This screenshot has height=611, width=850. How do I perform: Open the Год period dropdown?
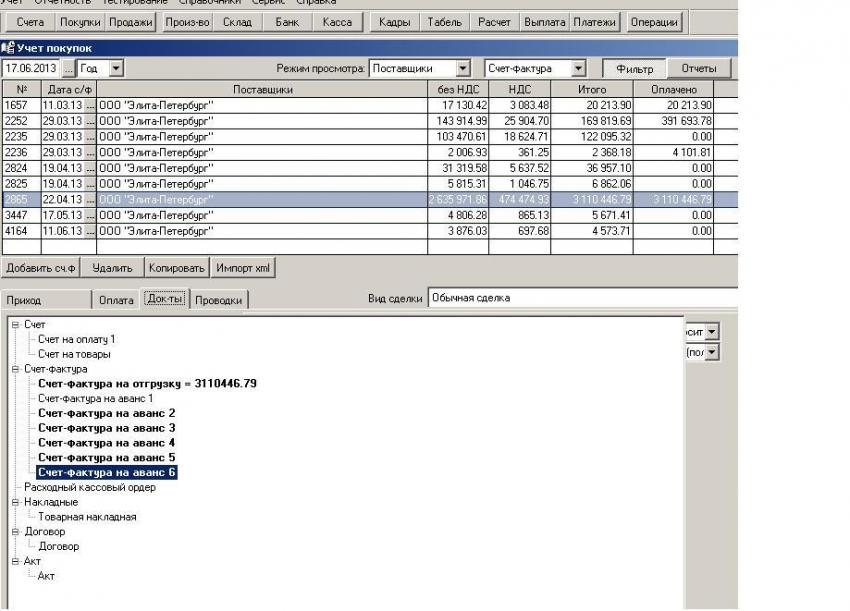click(116, 69)
